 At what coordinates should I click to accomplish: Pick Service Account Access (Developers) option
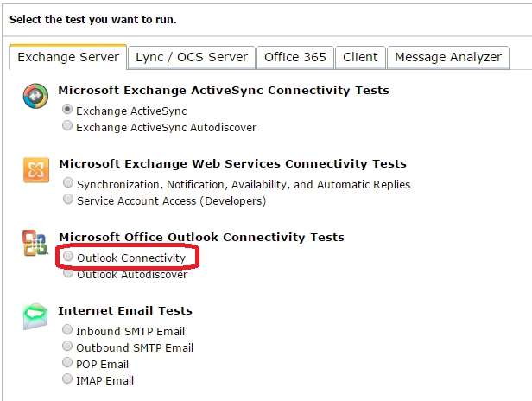coord(68,199)
